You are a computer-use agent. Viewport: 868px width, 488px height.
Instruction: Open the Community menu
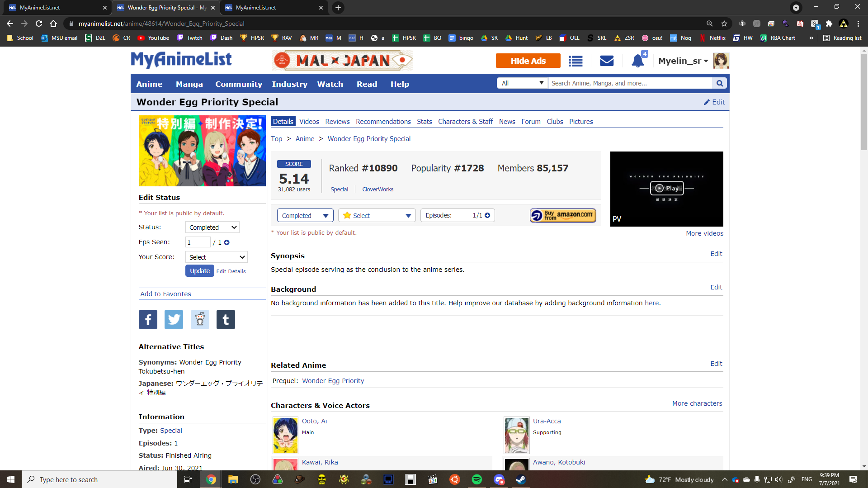239,84
